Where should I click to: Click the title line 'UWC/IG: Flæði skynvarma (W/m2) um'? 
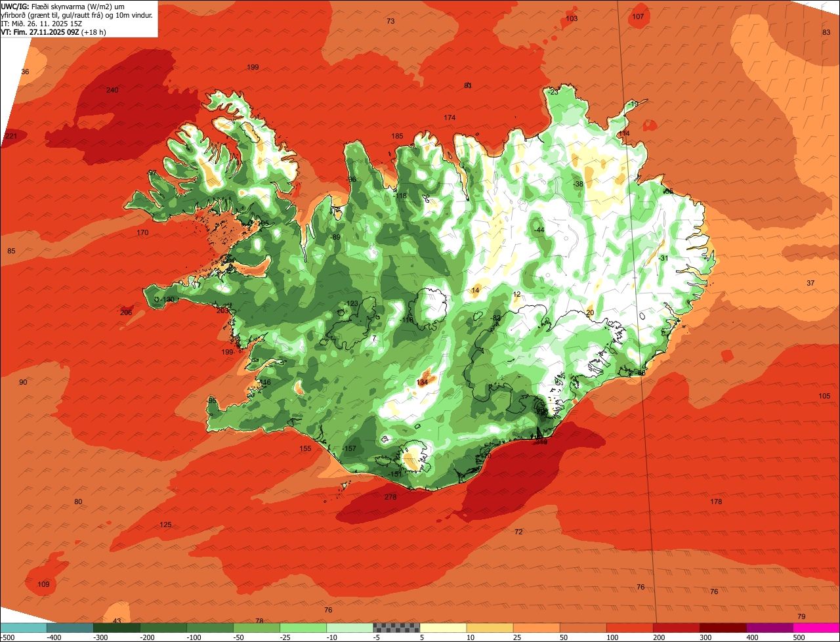(63, 6)
